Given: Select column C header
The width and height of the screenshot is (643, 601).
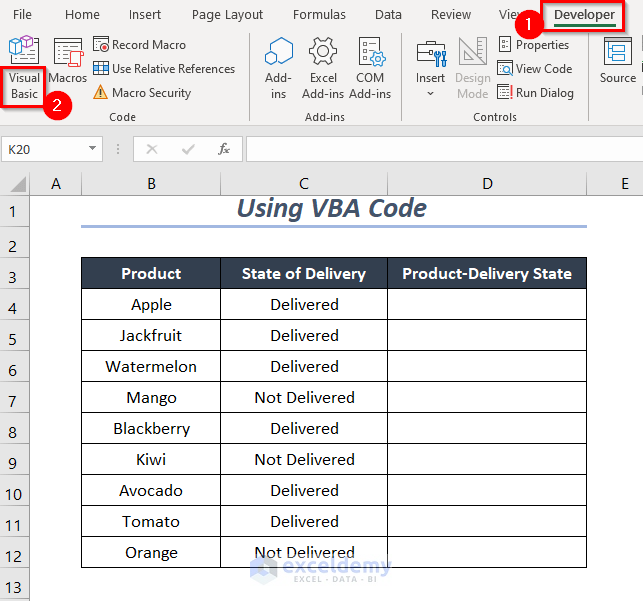Looking at the screenshot, I should pos(304,184).
